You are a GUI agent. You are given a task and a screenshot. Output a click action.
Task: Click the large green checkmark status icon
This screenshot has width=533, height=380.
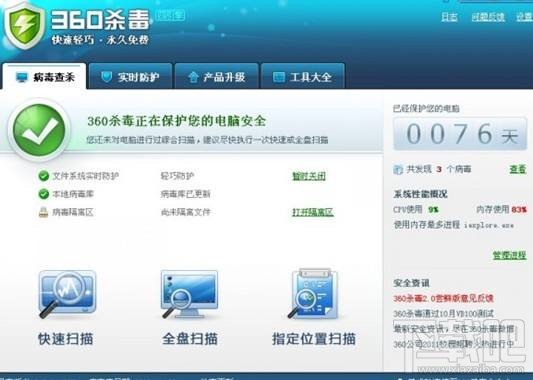(x=39, y=130)
